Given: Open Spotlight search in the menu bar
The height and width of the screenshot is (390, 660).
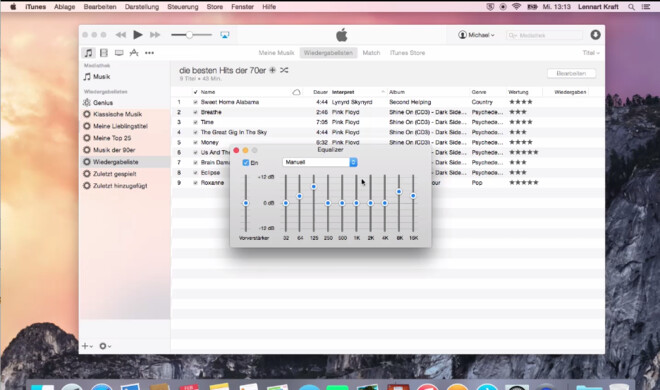Looking at the screenshot, I should (x=631, y=7).
